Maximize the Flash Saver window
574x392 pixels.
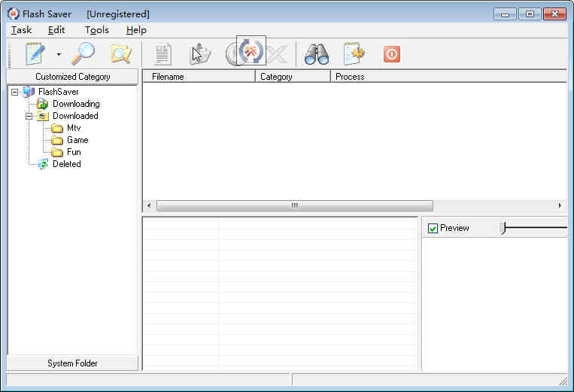point(530,14)
